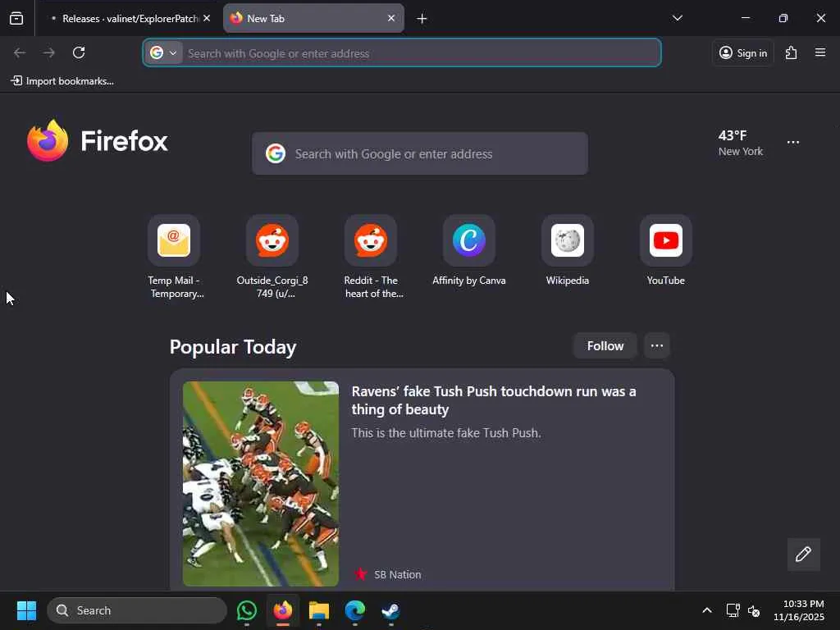Open the Google search engine selector dropdown
The width and height of the screenshot is (840, 630).
coord(163,53)
